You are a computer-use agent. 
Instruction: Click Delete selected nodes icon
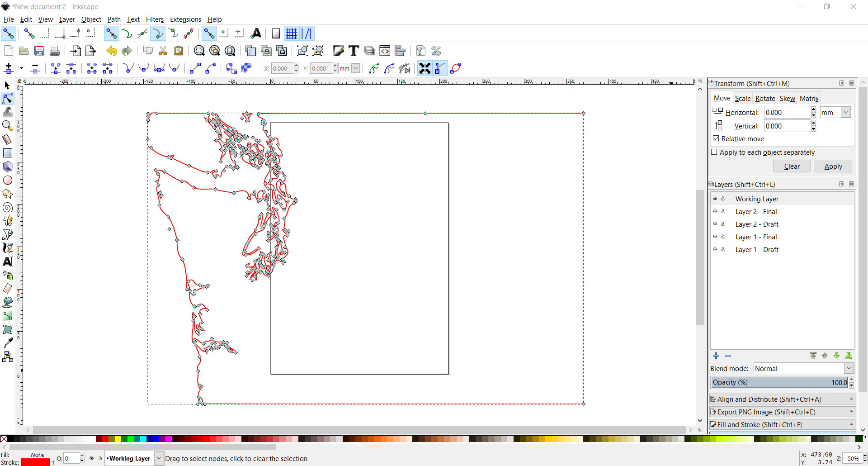coord(35,68)
